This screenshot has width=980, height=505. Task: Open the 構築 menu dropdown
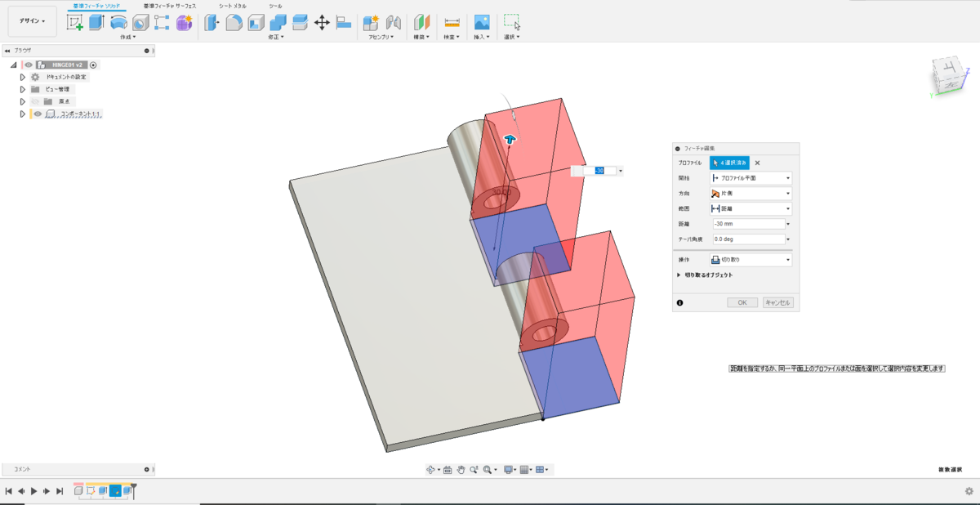click(421, 37)
